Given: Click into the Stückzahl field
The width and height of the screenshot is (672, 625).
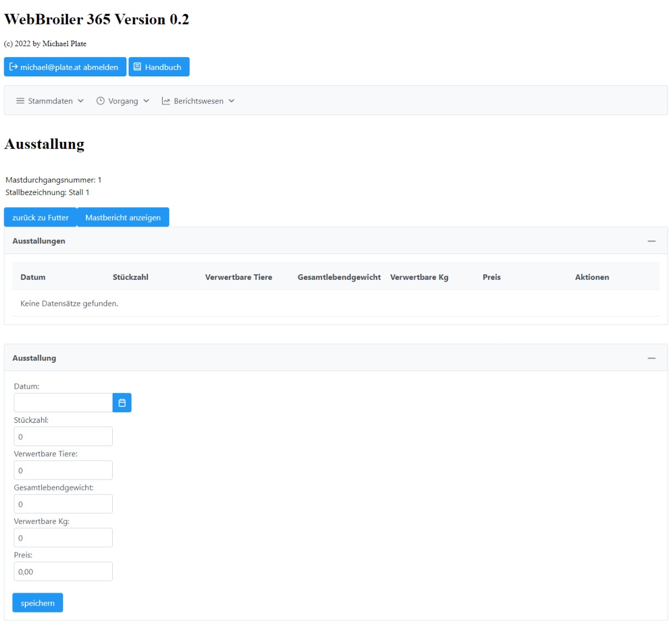Looking at the screenshot, I should click(63, 437).
